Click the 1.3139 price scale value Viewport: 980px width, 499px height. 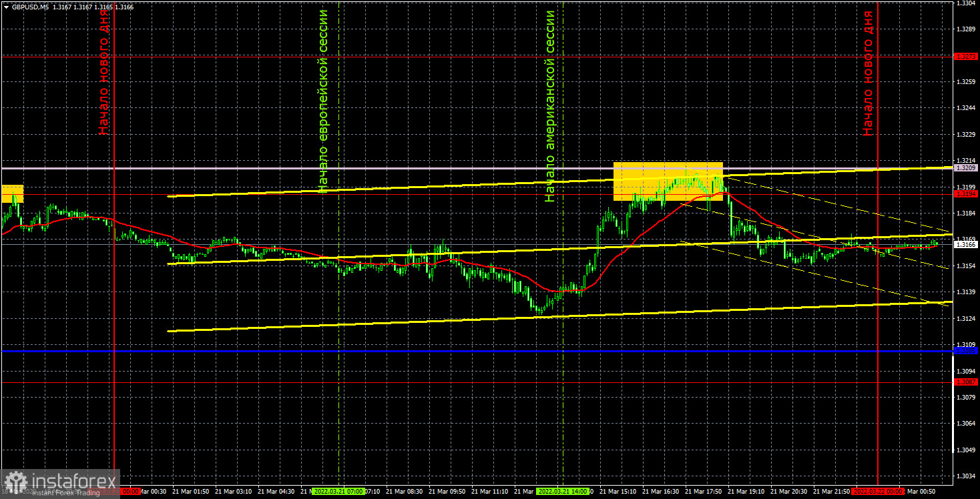[x=965, y=292]
